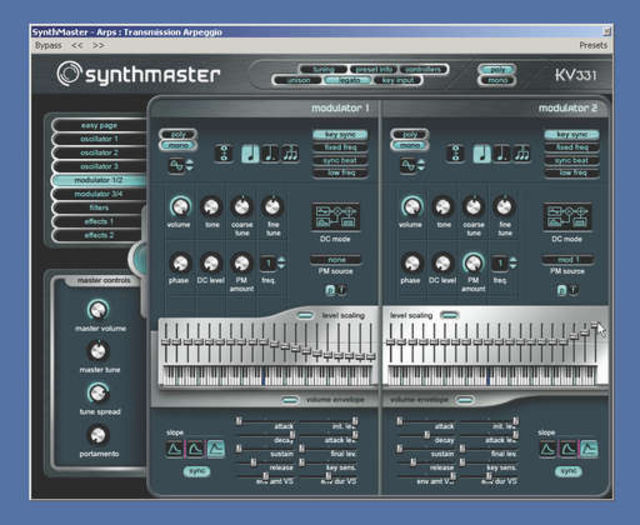Open the PM source dropdown showing mod 1
The height and width of the screenshot is (525, 640).
567,260
